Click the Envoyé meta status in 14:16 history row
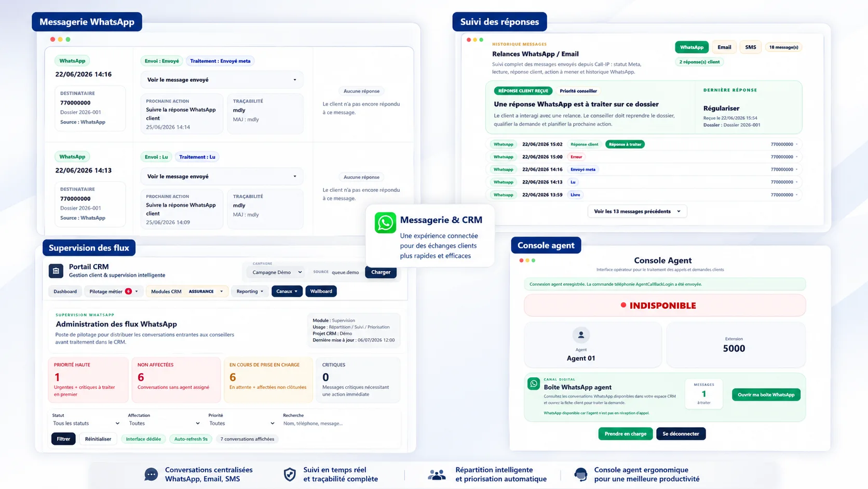This screenshot has width=868, height=489. [583, 169]
